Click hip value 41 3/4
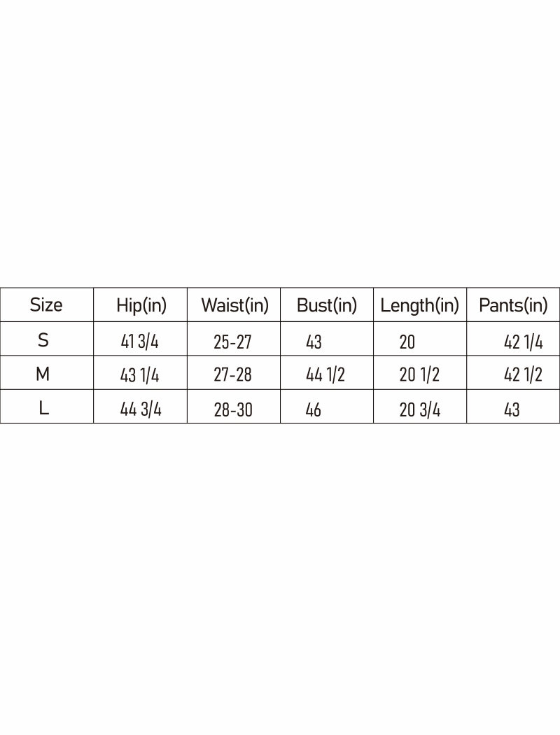The width and height of the screenshot is (560, 735). point(140,342)
